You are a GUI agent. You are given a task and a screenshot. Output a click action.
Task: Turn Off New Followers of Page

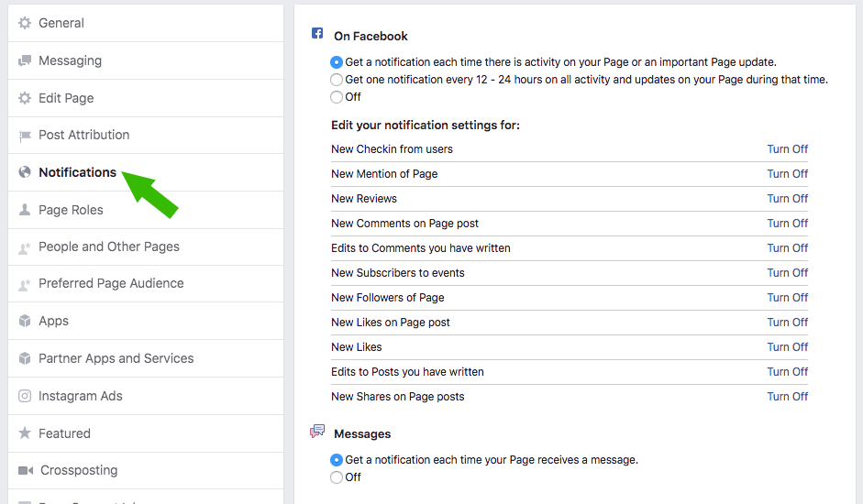click(x=787, y=298)
